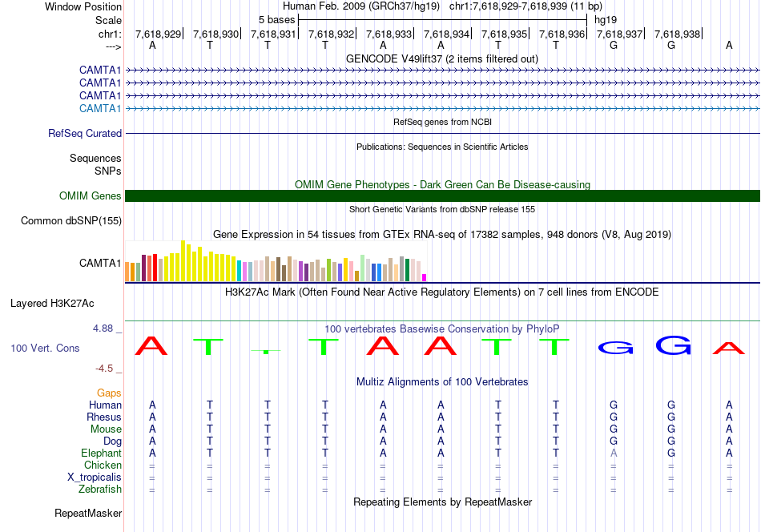Select the Layered H3K27Ac track label
761x532 pixels.
(52, 304)
